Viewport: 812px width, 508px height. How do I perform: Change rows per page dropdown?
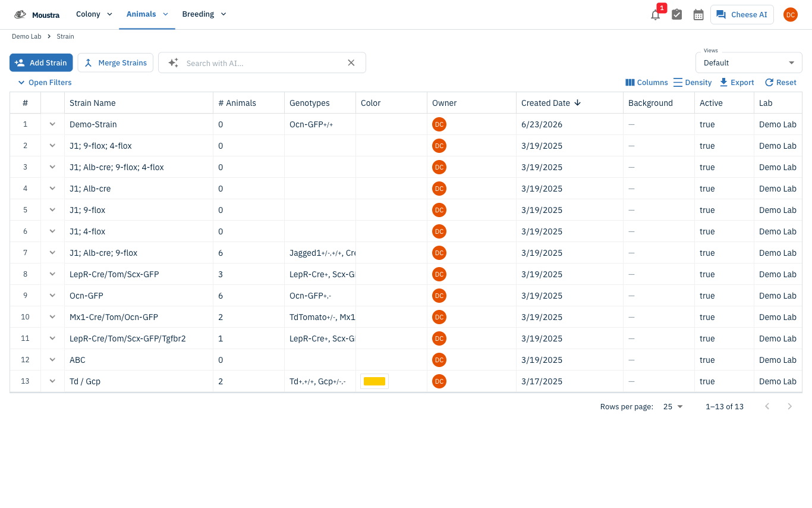[x=673, y=406]
